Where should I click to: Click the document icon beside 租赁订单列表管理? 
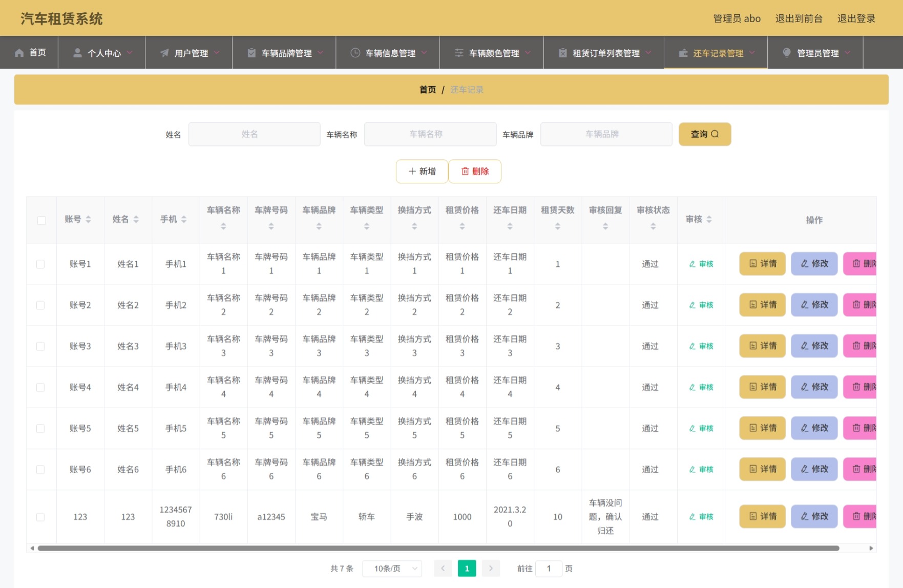coord(562,53)
